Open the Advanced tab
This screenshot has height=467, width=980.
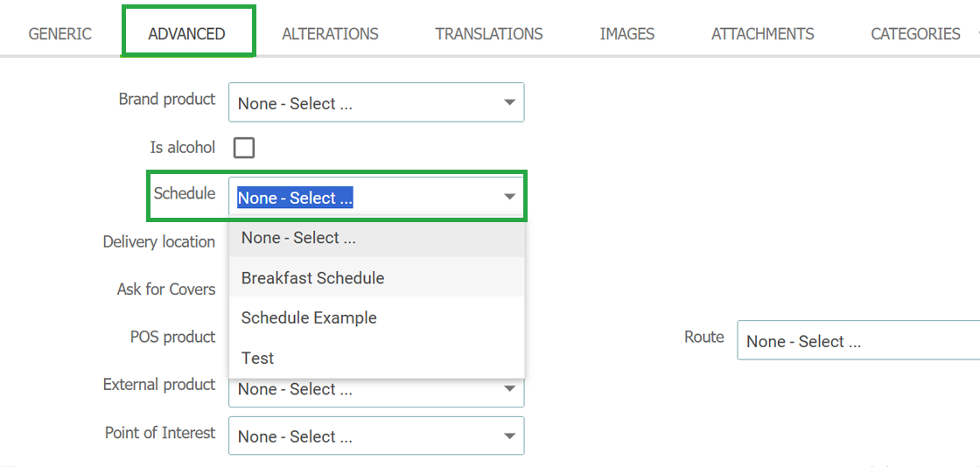tap(187, 34)
